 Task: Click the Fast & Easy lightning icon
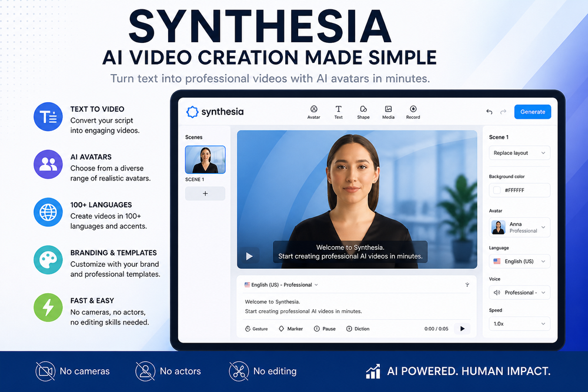tap(48, 307)
